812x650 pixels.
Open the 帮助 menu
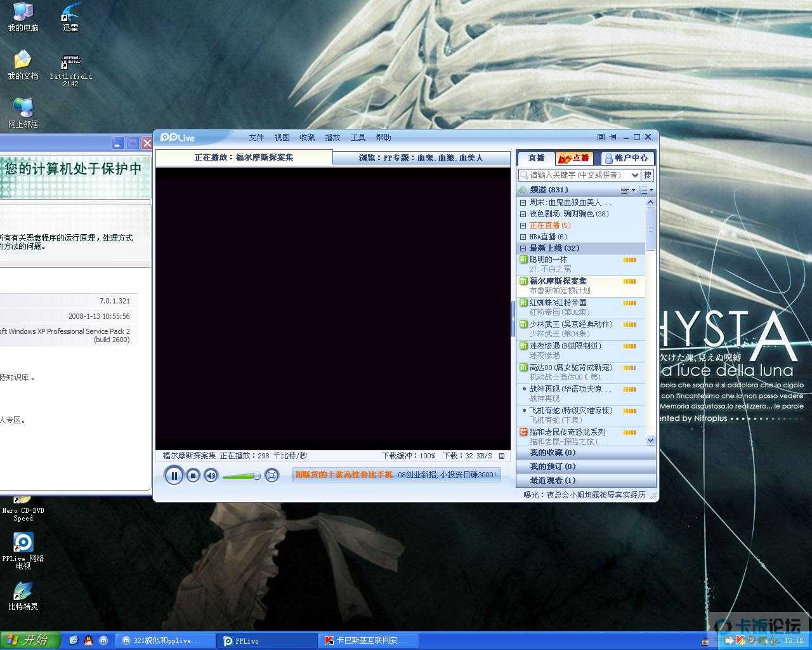(384, 137)
